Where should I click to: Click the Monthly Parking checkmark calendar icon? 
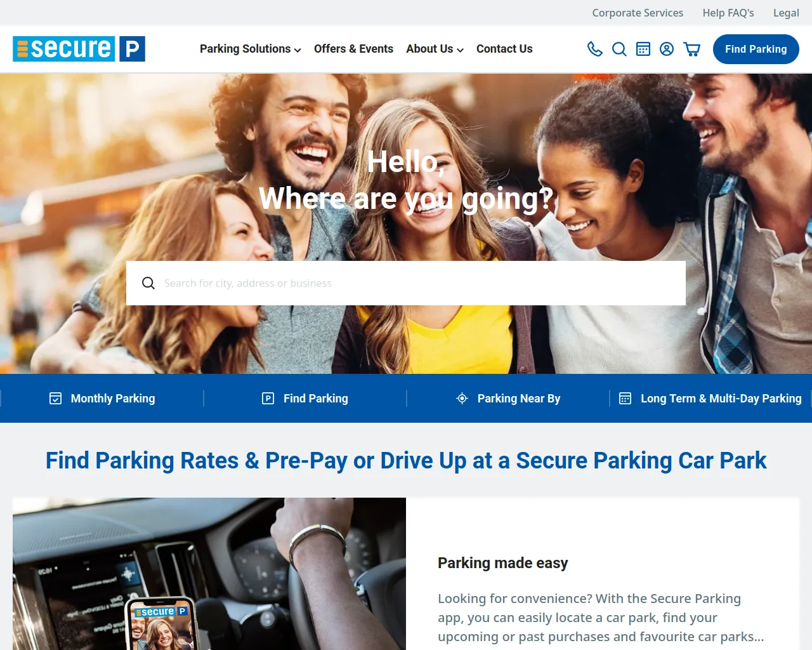pyautogui.click(x=56, y=399)
